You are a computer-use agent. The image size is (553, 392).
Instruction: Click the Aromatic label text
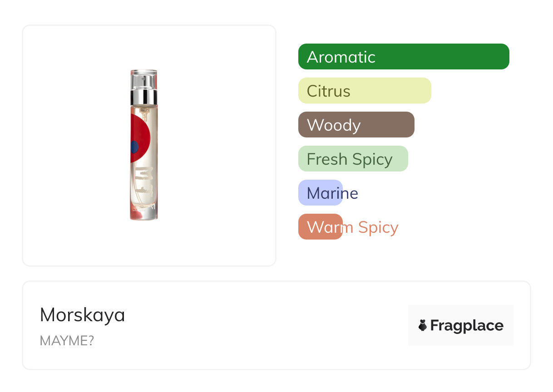341,57
